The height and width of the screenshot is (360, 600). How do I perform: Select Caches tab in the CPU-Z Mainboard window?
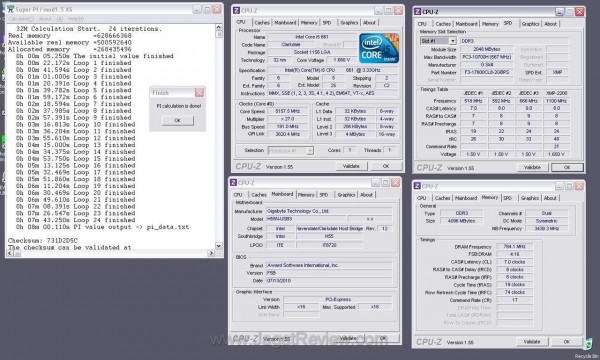click(x=259, y=195)
